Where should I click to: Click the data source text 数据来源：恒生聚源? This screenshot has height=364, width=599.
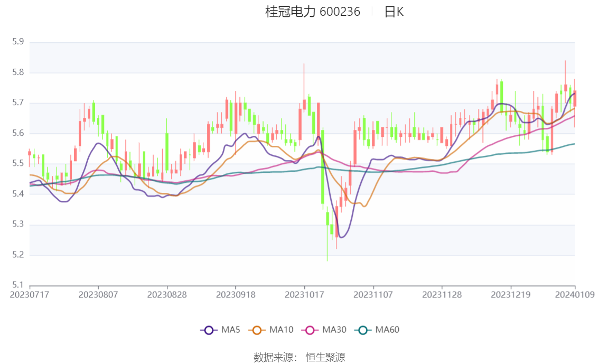299,358
